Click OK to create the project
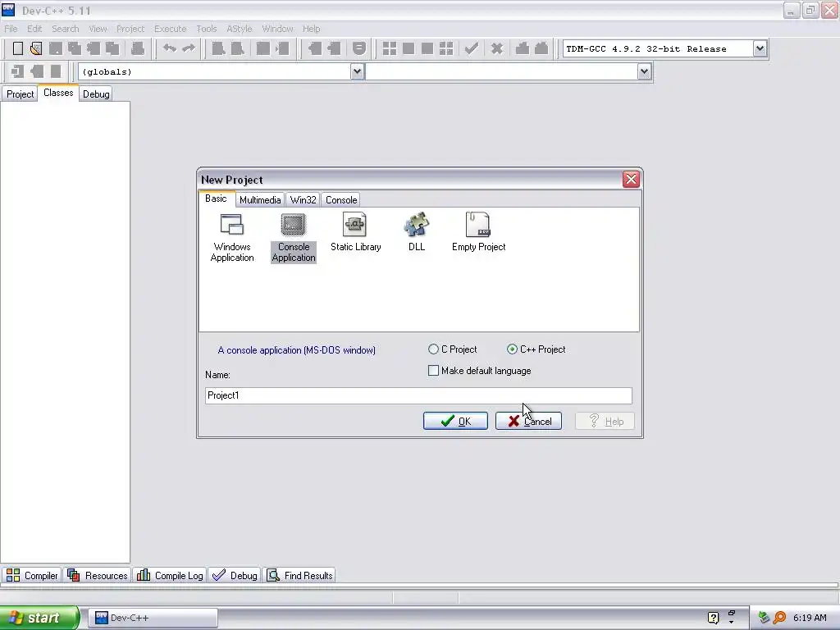Screen dimensions: 840x630 (455, 421)
